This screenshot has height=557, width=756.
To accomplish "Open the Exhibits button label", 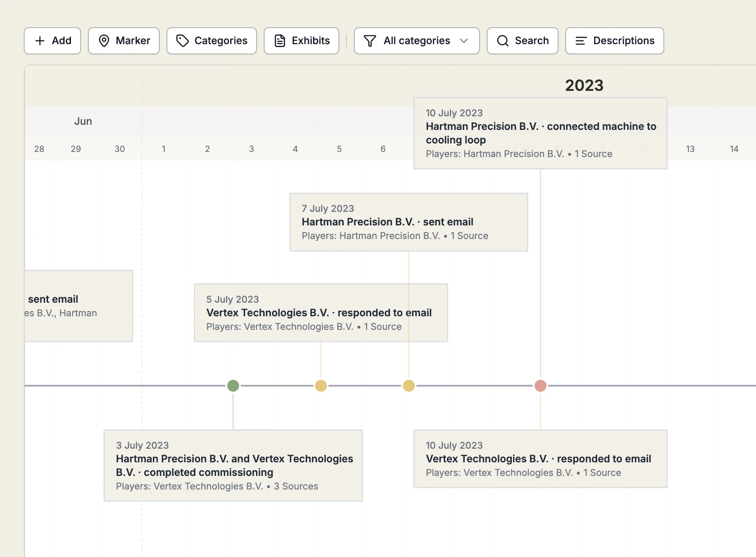I will [x=311, y=41].
